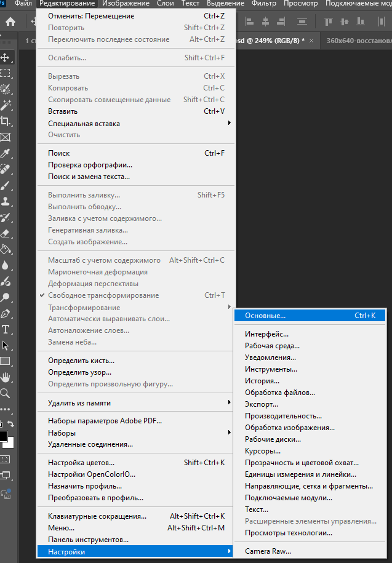Open Поиск и замена текста
Screen dimensions: 392x563
136,177
